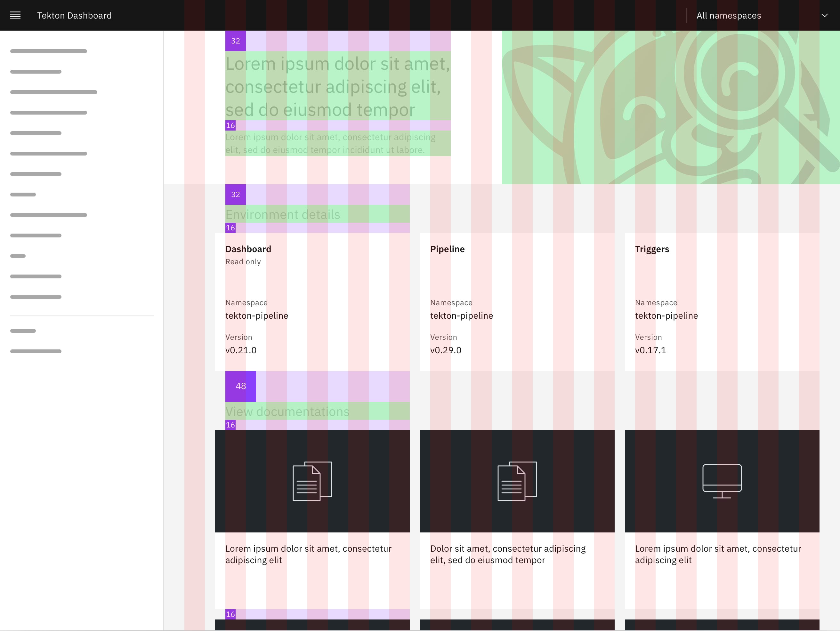Click the View documentations heading
840x631 pixels.
pyautogui.click(x=287, y=411)
